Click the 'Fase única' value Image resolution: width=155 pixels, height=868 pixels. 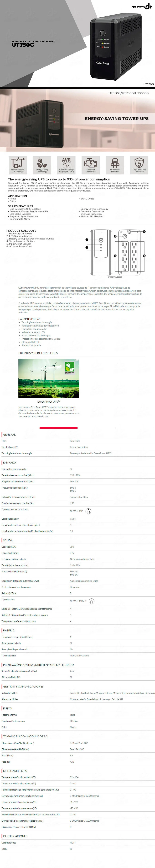(75, 441)
